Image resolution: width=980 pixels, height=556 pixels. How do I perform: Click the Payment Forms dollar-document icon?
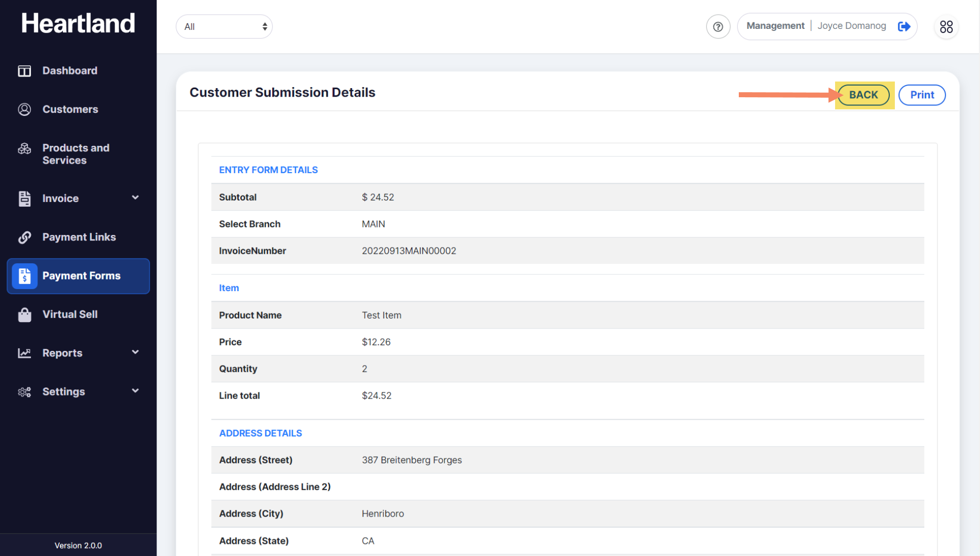24,276
